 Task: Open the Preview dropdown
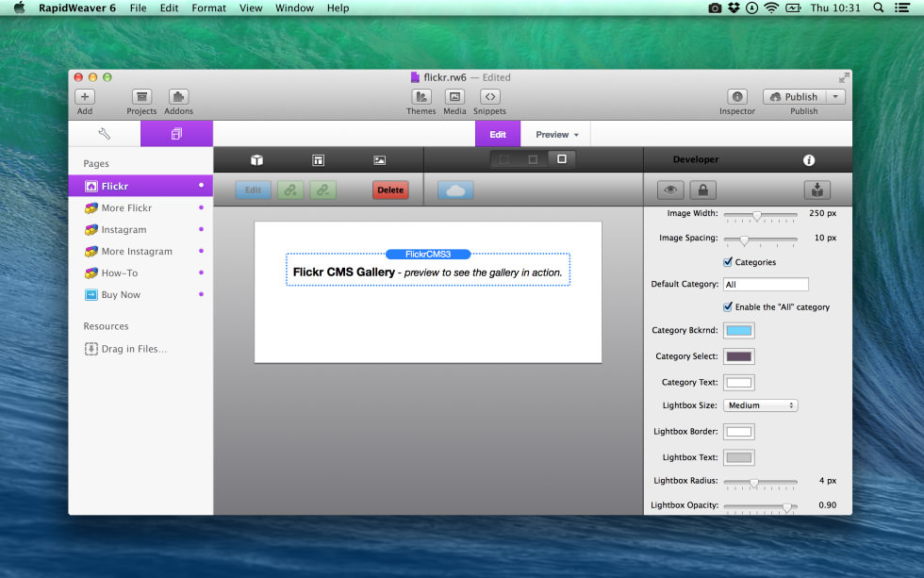point(556,134)
